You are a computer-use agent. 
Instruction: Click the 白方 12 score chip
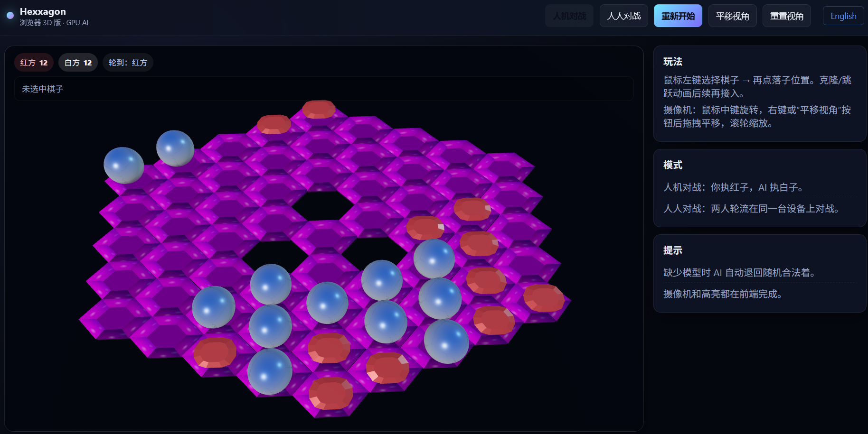(78, 62)
